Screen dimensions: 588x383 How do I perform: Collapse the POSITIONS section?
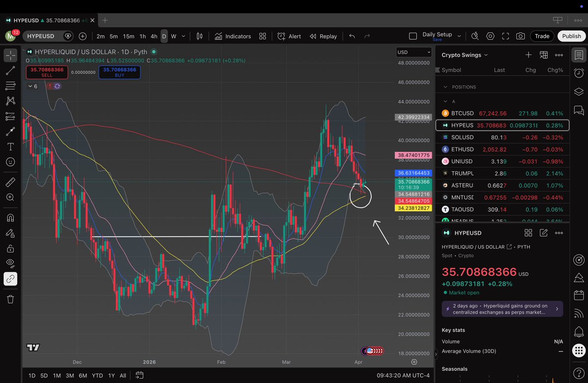(445, 87)
